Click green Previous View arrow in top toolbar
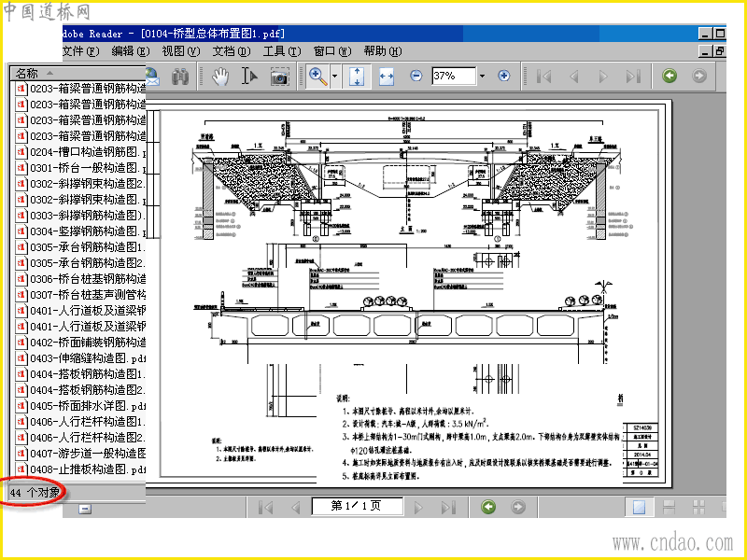 click(669, 76)
